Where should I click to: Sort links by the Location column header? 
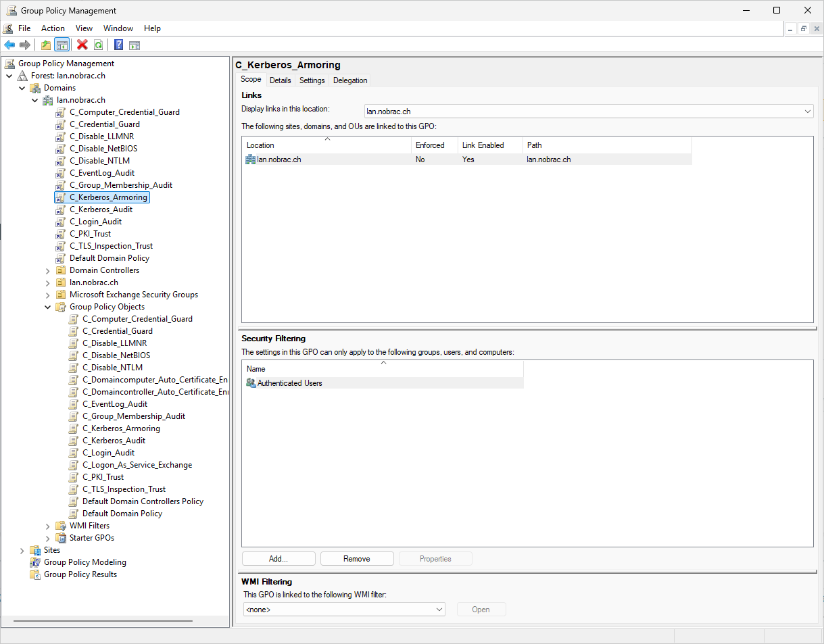coord(326,145)
